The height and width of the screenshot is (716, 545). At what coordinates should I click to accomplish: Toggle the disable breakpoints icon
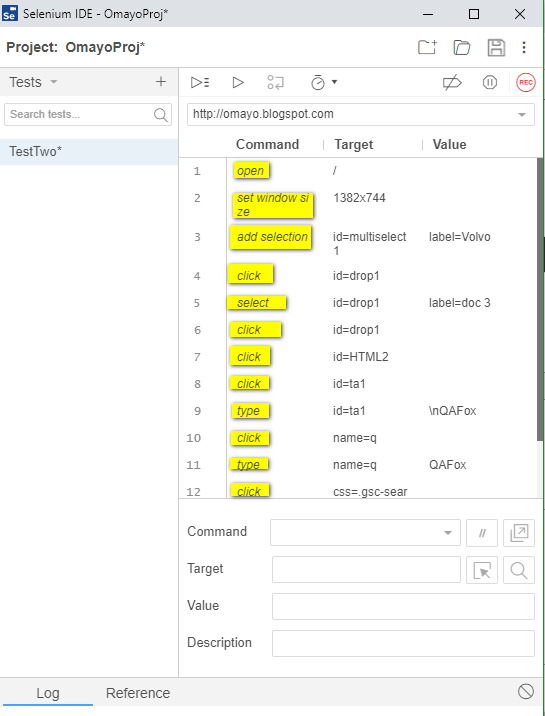(x=452, y=82)
